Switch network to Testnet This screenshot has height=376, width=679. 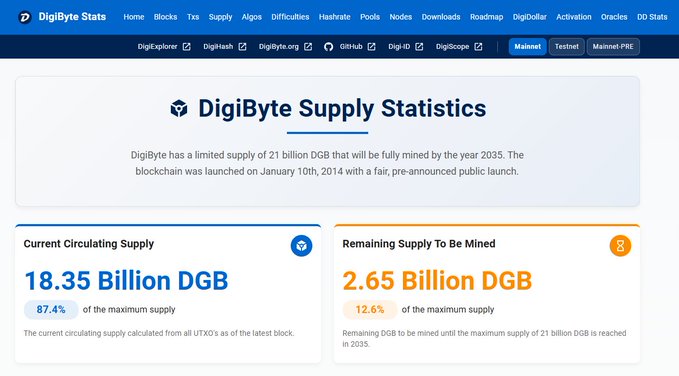click(x=566, y=47)
